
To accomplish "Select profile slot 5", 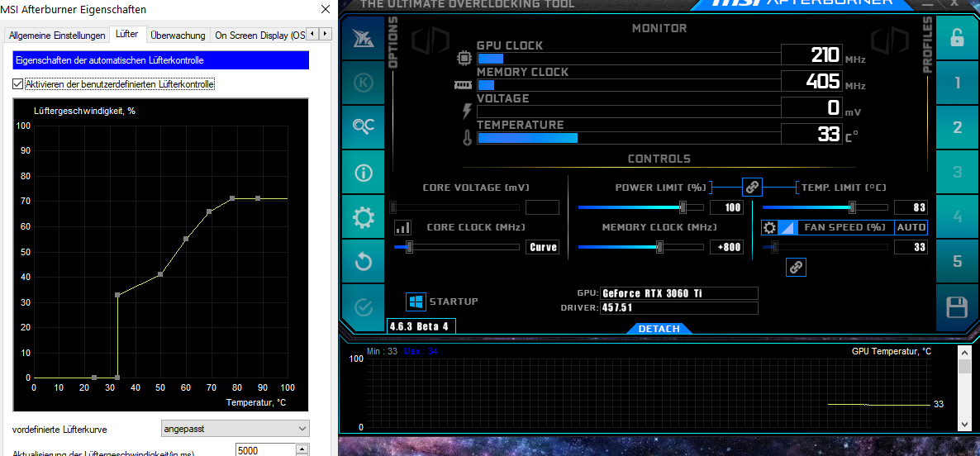I will 957,261.
